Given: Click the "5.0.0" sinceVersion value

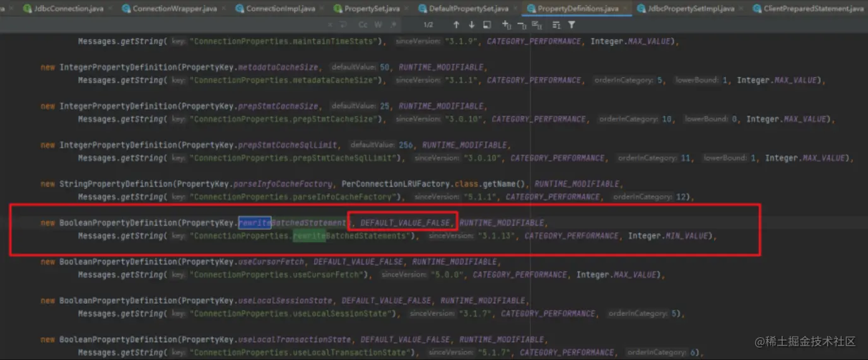Looking at the screenshot, I should coord(449,275).
